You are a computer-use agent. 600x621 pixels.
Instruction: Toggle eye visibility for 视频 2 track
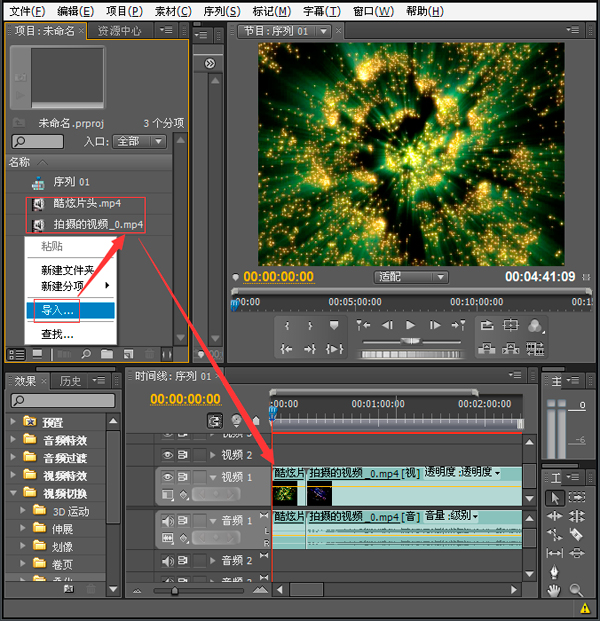coord(168,455)
